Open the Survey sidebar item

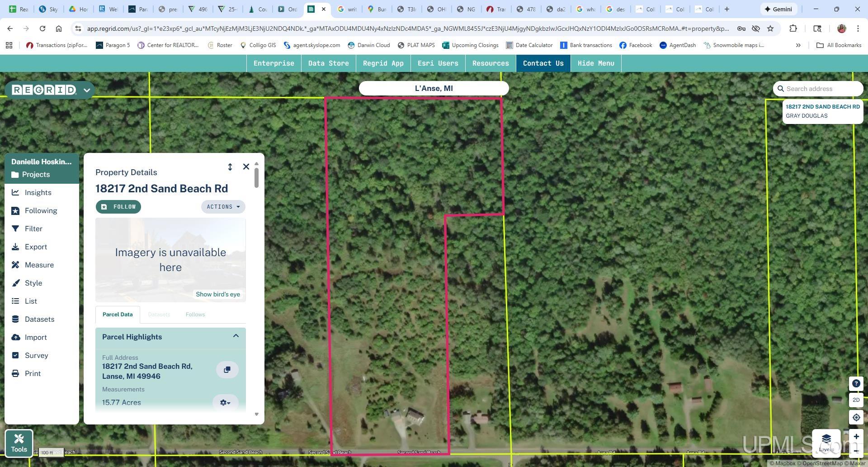click(36, 356)
